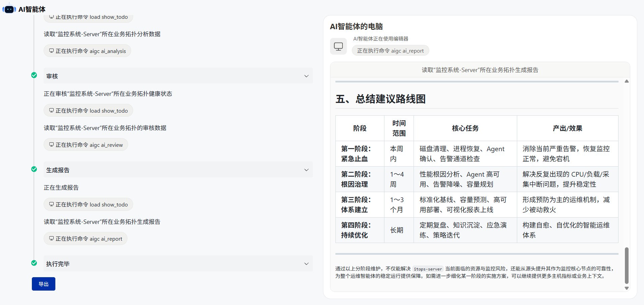Click report panel title 读取…所在业务拓扑生成报告
Screen dimensions: 644x305
coord(480,70)
